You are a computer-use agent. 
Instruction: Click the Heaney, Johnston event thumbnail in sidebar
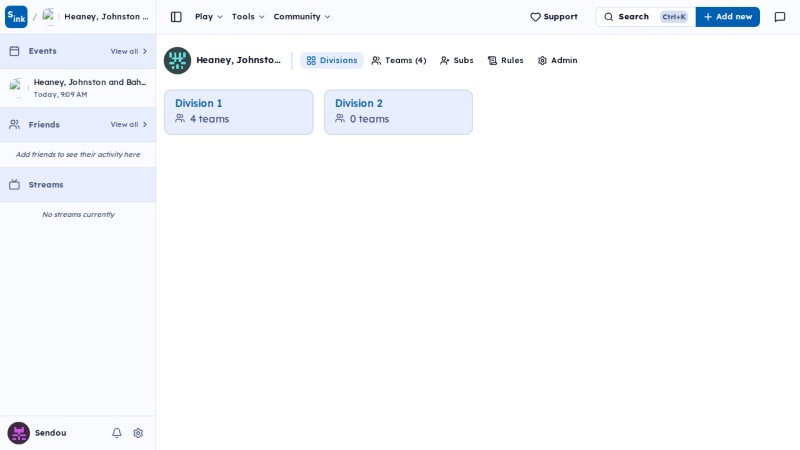point(17,88)
